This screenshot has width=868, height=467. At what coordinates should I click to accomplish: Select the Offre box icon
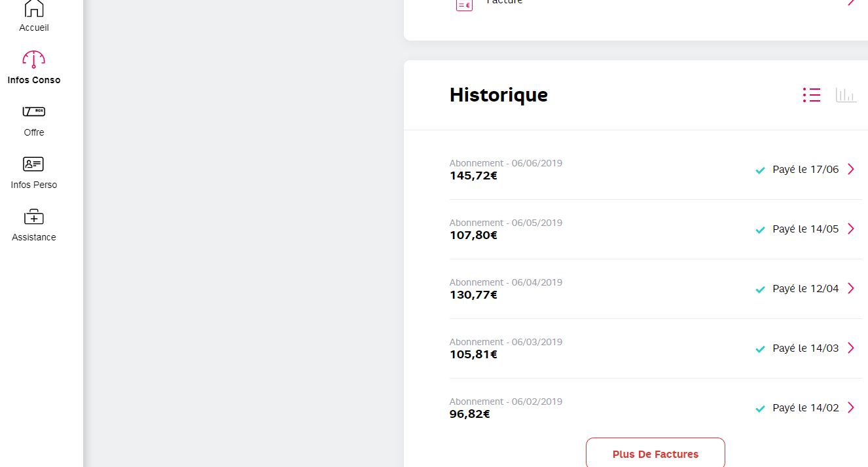[x=34, y=112]
